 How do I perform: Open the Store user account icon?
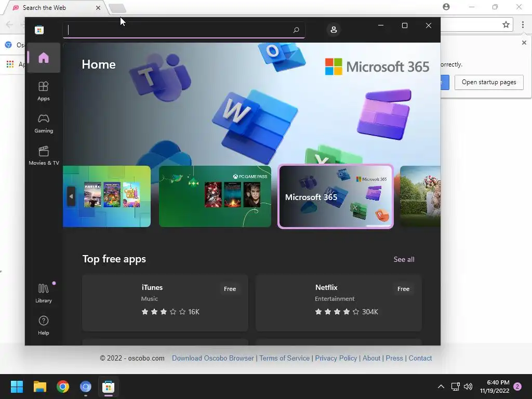[x=334, y=30]
